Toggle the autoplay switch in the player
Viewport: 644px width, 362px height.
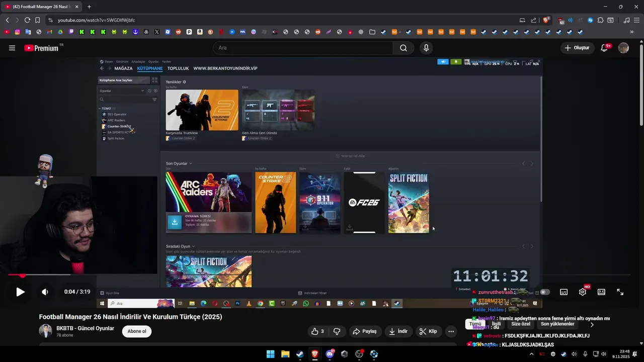click(545, 292)
